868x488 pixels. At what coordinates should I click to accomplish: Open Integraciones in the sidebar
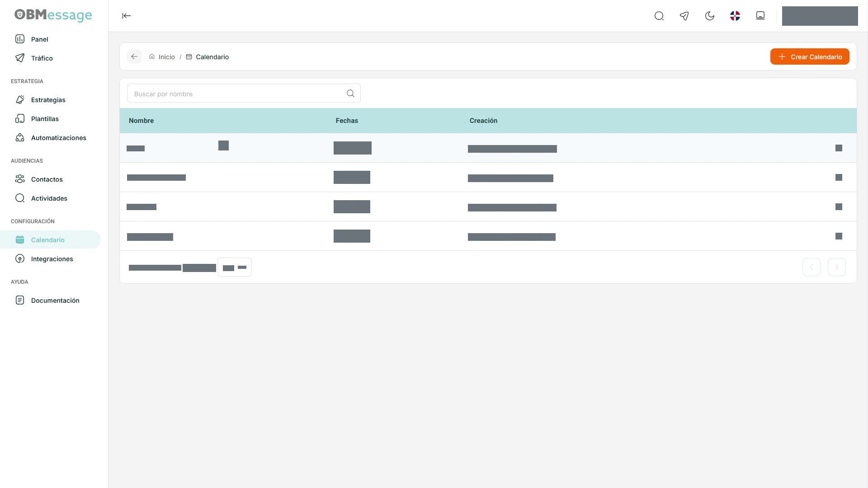(50, 259)
